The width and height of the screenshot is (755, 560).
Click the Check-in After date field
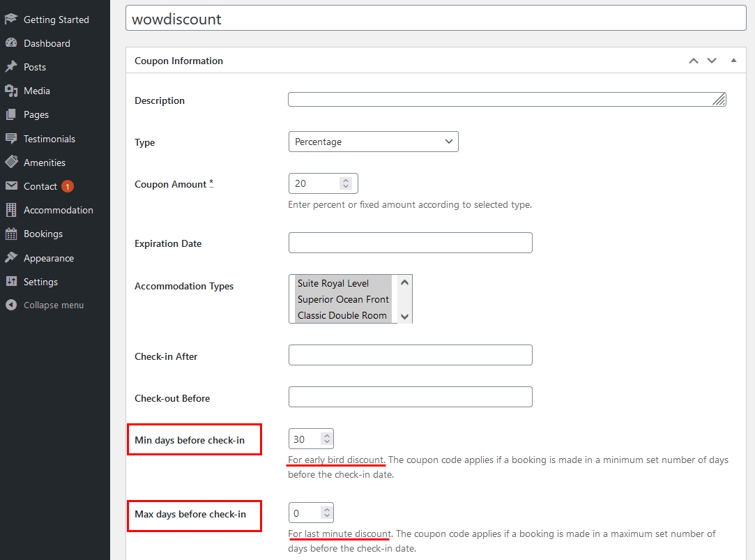point(410,355)
